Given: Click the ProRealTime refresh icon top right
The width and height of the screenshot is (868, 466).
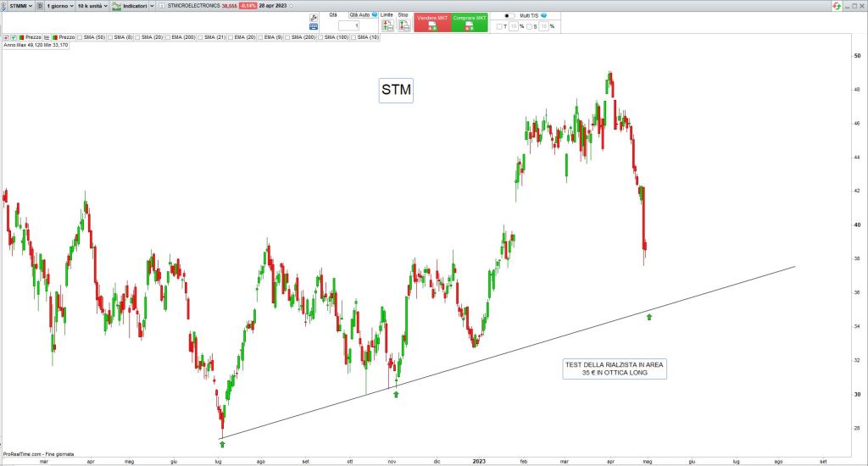Looking at the screenshot, I should coord(837,6).
